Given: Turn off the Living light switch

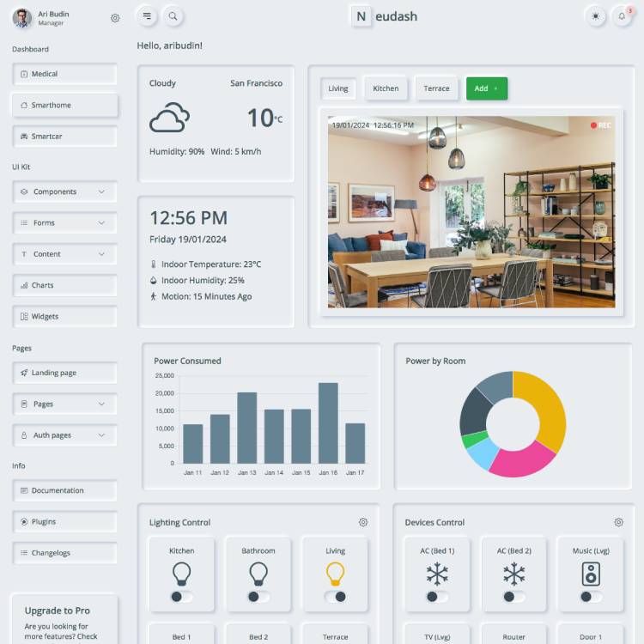Looking at the screenshot, I should pos(335,597).
